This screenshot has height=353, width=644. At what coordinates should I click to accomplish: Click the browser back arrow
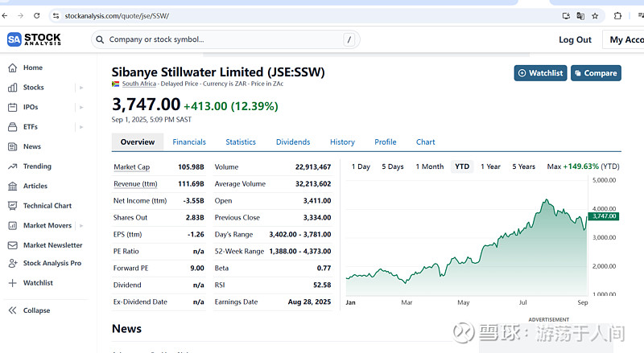pos(5,16)
